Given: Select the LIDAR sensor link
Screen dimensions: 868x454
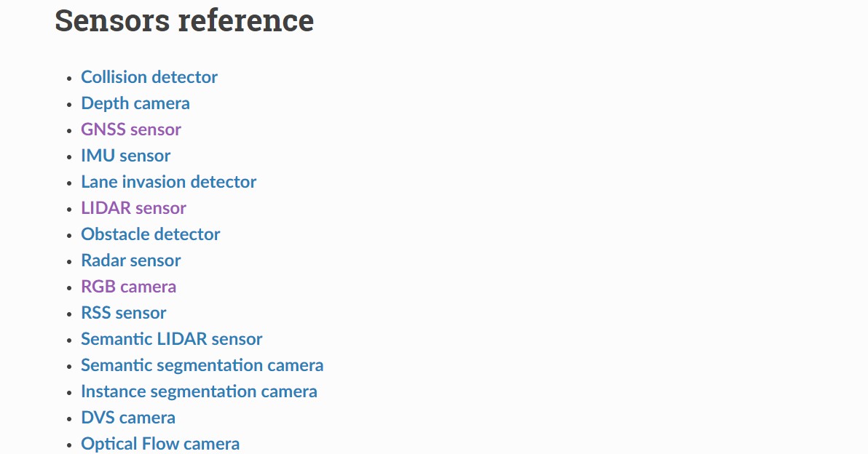Looking at the screenshot, I should point(133,208).
